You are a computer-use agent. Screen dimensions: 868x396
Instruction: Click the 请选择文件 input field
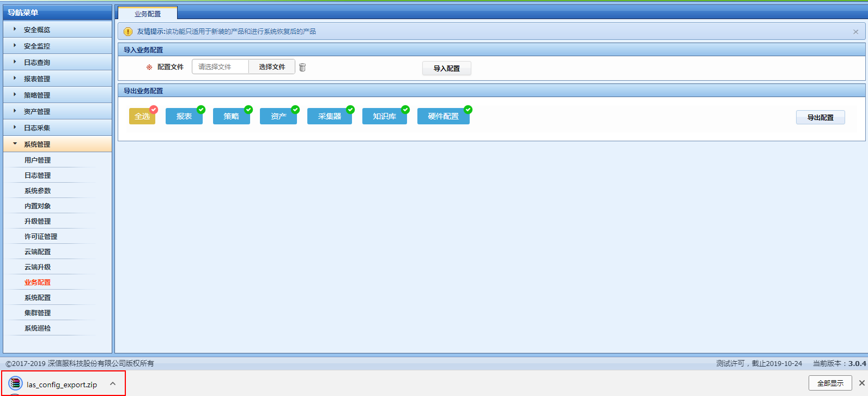[221, 67]
